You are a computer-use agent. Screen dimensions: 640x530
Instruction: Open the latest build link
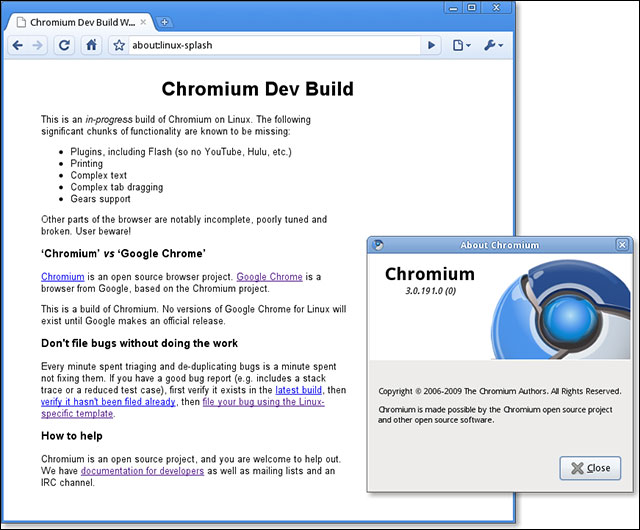coord(298,390)
